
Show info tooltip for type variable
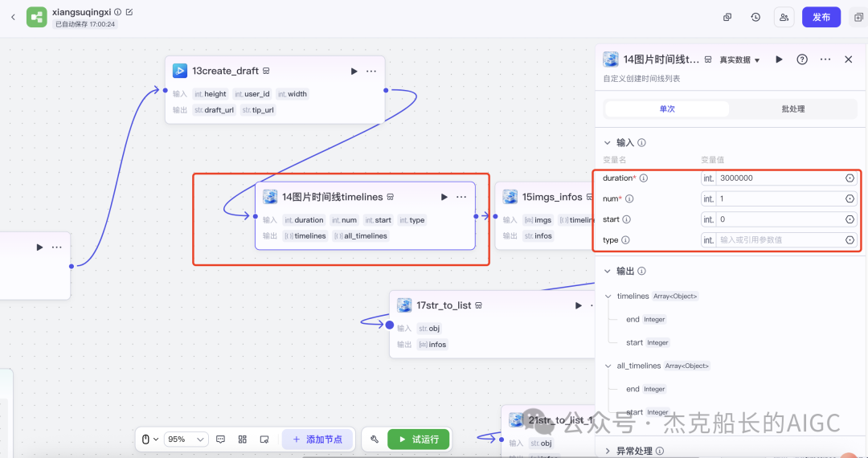pyautogui.click(x=625, y=240)
